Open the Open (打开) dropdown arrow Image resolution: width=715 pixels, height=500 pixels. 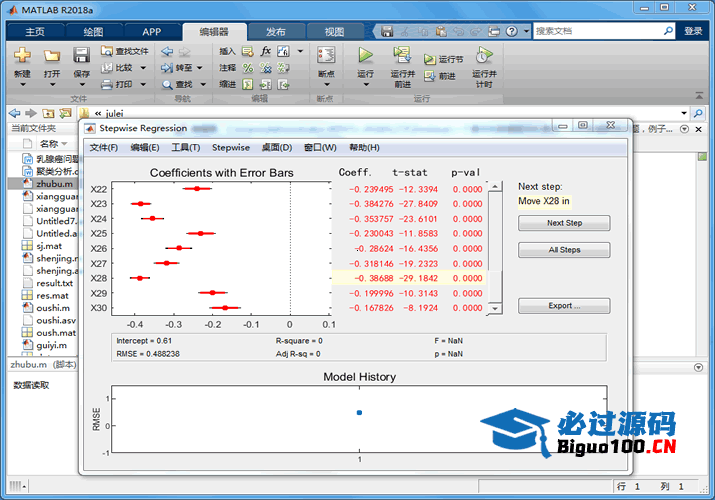click(x=52, y=85)
